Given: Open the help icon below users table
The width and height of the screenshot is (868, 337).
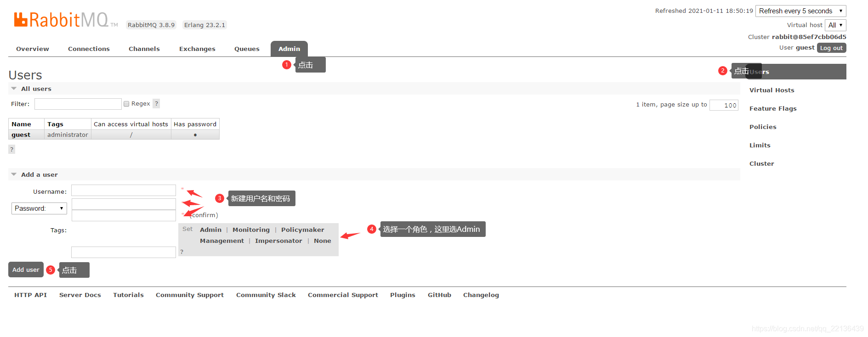Looking at the screenshot, I should pyautogui.click(x=12, y=149).
